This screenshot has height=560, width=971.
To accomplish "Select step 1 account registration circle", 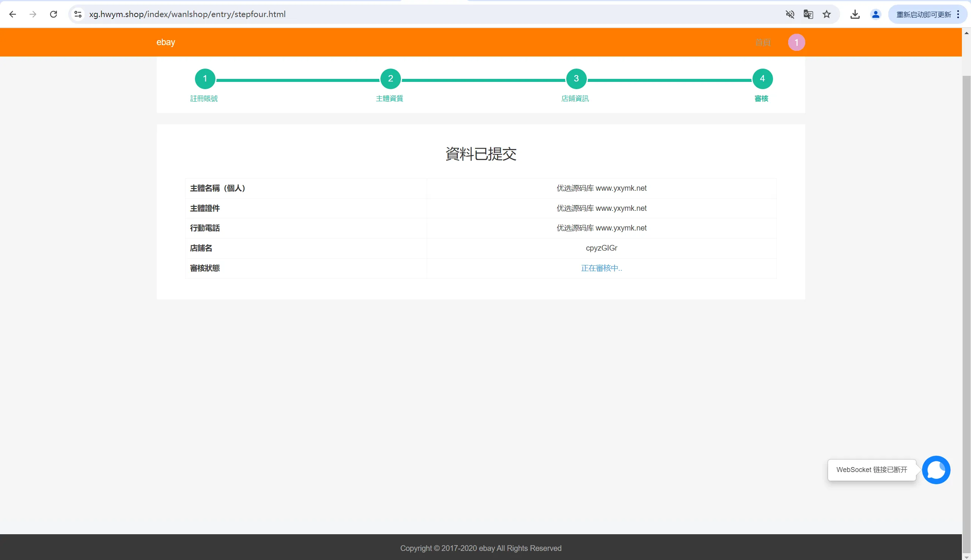I will tap(205, 79).
